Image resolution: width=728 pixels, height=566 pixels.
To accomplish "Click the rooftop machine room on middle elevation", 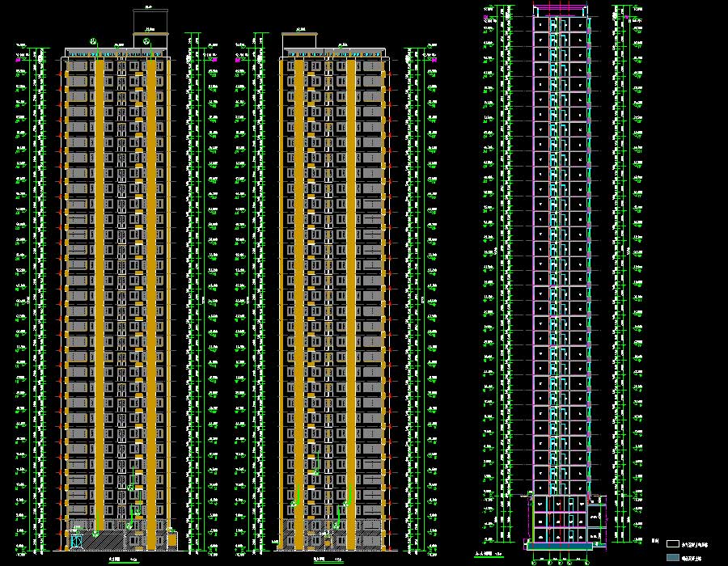I will tap(299, 40).
